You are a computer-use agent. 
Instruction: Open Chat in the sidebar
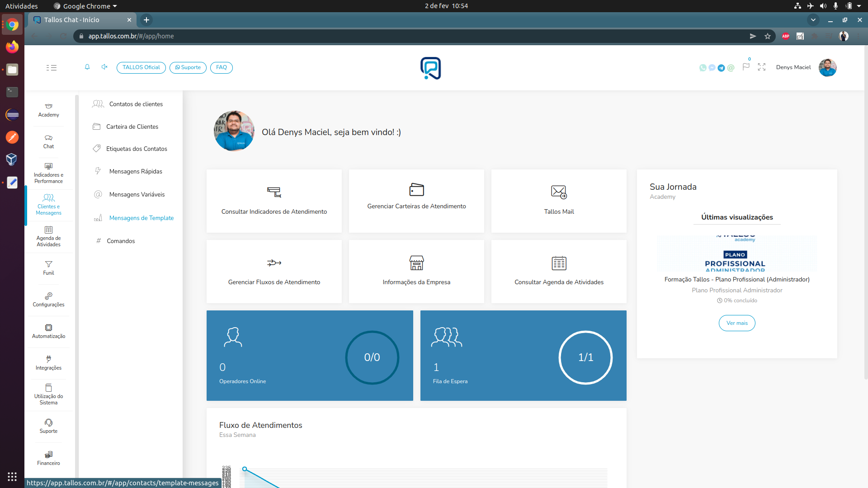48,142
